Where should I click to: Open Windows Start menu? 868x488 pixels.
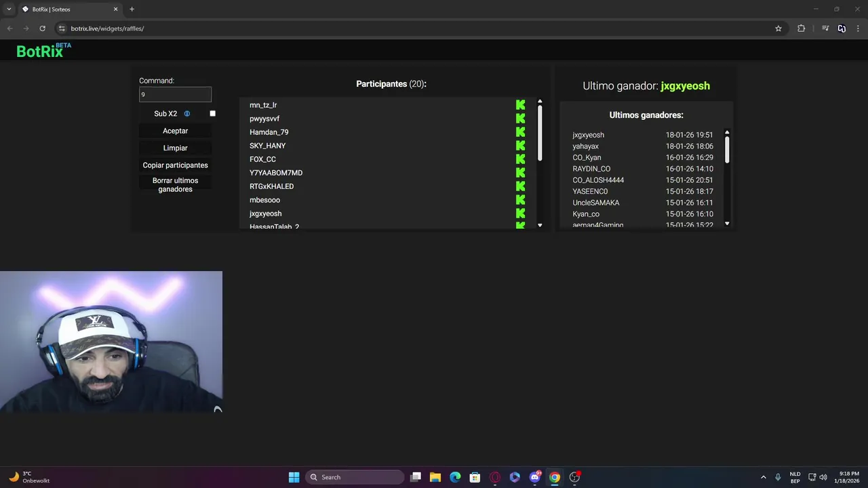pyautogui.click(x=294, y=477)
